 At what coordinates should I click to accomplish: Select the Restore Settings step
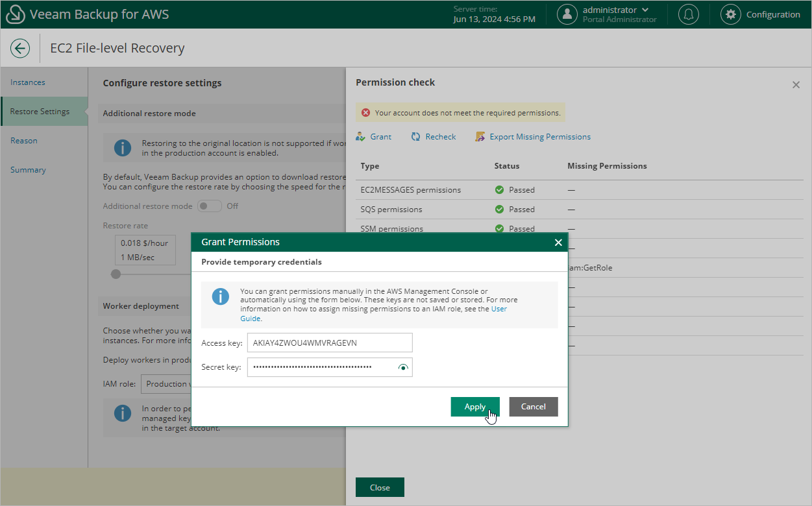pos(44,112)
